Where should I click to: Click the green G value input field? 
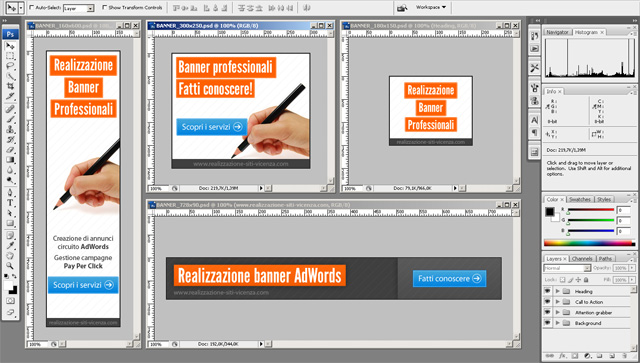[x=623, y=220]
